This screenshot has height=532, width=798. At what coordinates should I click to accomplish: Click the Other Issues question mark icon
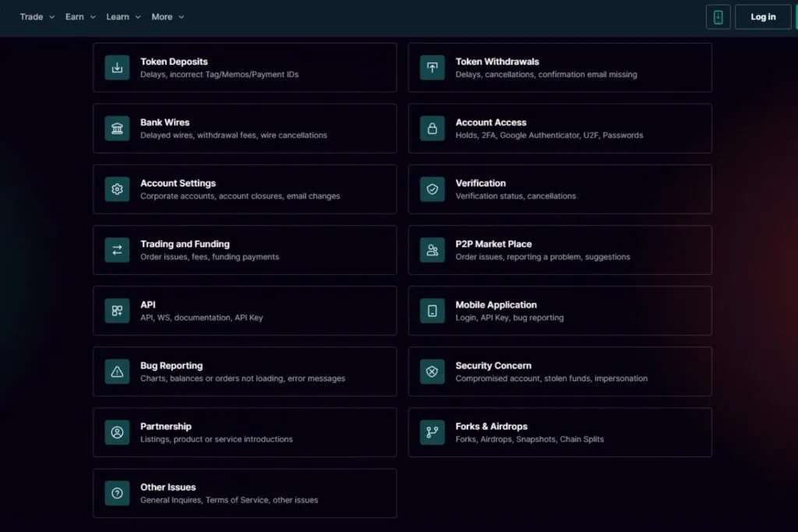point(117,493)
